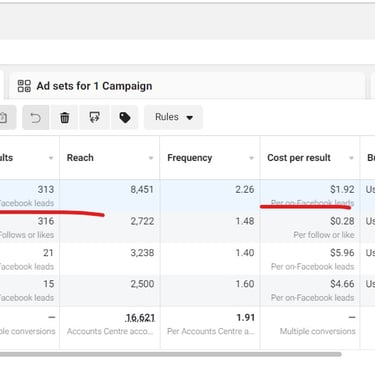Click the trash delete icon
This screenshot has width=375, height=375.
(x=65, y=117)
